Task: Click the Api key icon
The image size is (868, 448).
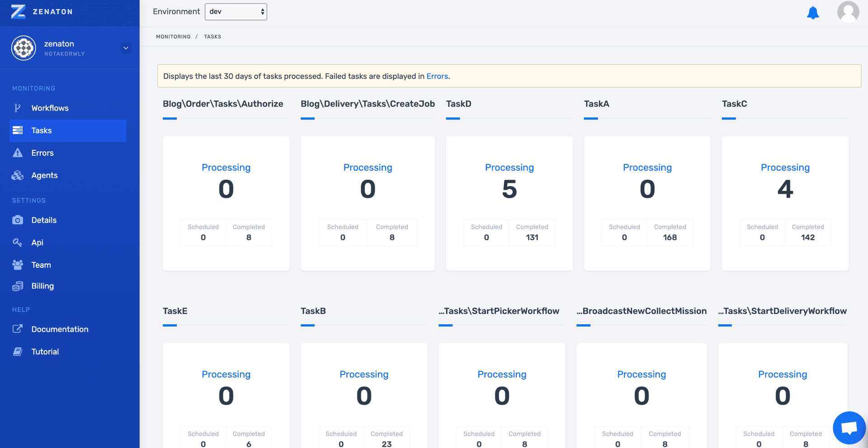Action: tap(18, 243)
